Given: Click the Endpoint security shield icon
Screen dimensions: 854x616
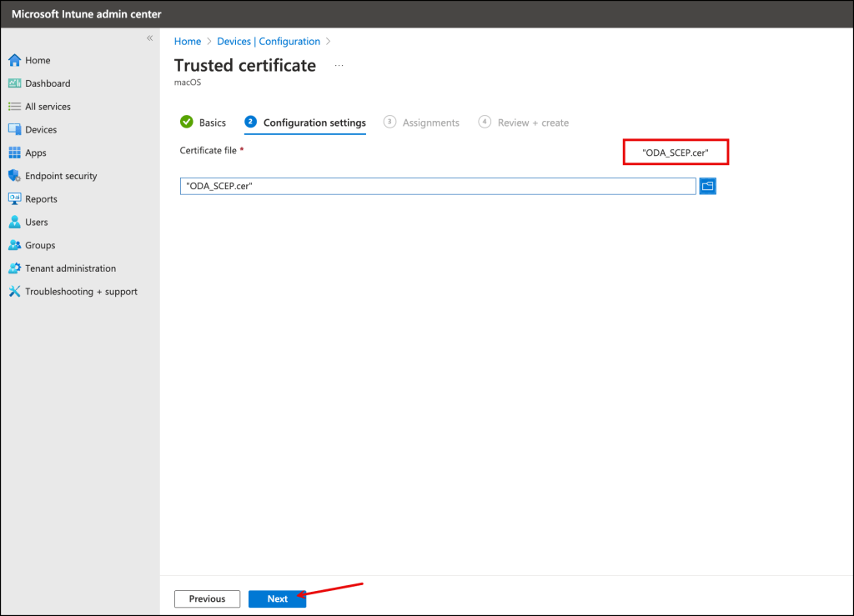Looking at the screenshot, I should pos(14,176).
